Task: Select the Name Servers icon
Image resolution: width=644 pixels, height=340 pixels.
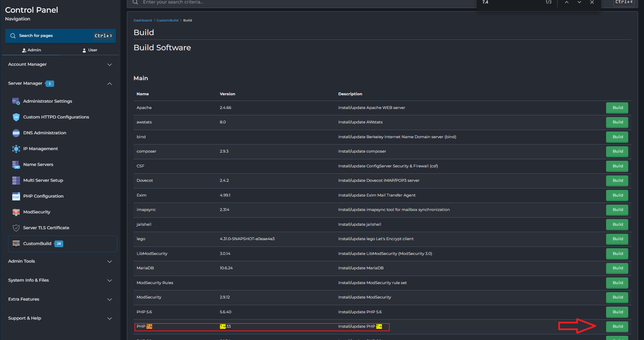Action: click(16, 165)
